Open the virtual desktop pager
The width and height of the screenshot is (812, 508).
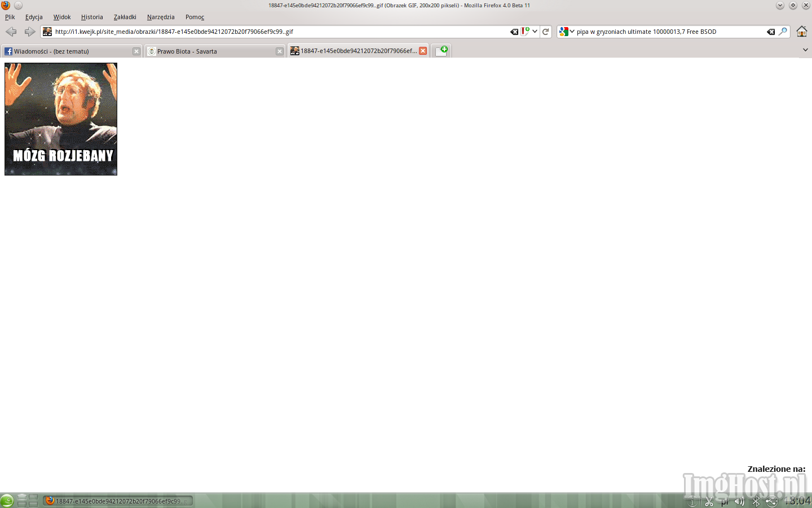pos(28,501)
